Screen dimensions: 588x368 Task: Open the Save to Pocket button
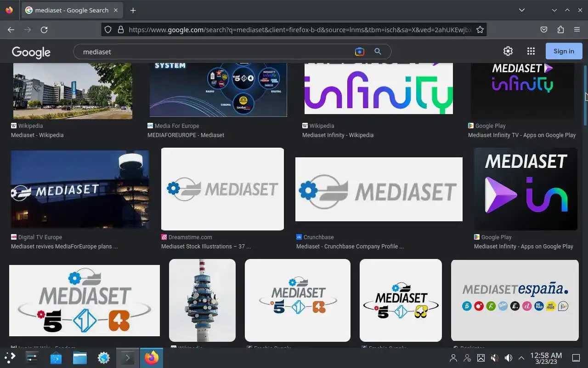pyautogui.click(x=544, y=29)
